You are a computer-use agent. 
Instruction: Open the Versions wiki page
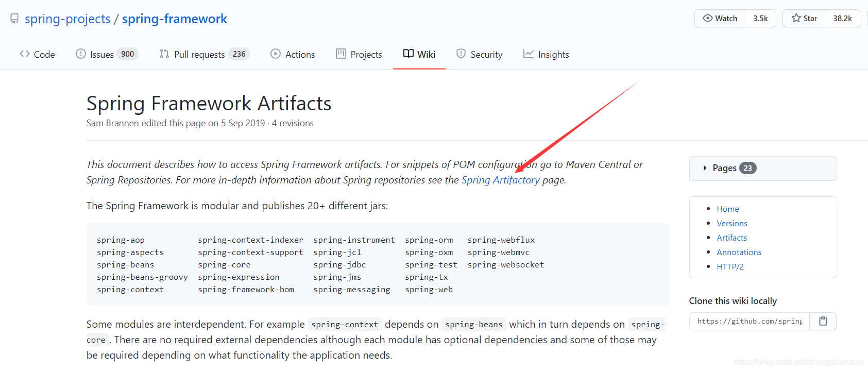732,223
